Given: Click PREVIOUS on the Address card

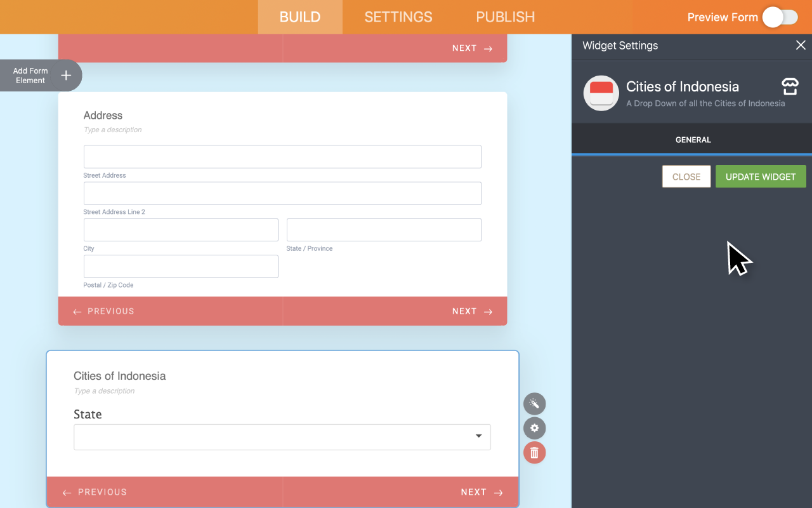Looking at the screenshot, I should pos(104,311).
